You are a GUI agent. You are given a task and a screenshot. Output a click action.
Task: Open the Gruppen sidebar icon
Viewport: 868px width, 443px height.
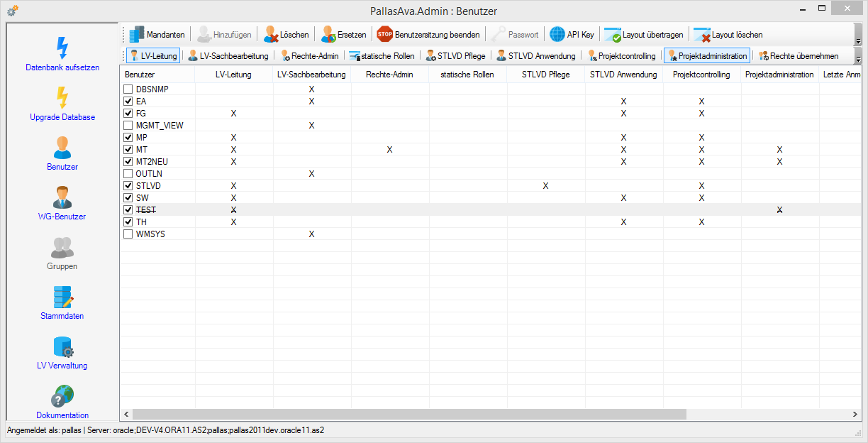pos(62,246)
